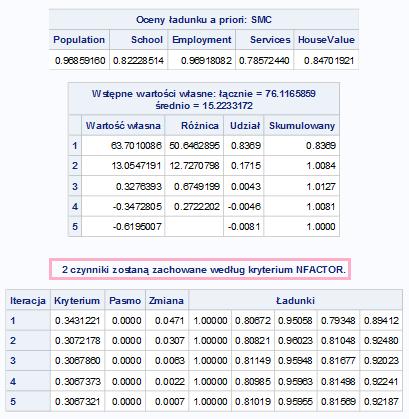Image resolution: width=409 pixels, height=419 pixels.
Task: Click loading value 0.95955
Action: [296, 402]
